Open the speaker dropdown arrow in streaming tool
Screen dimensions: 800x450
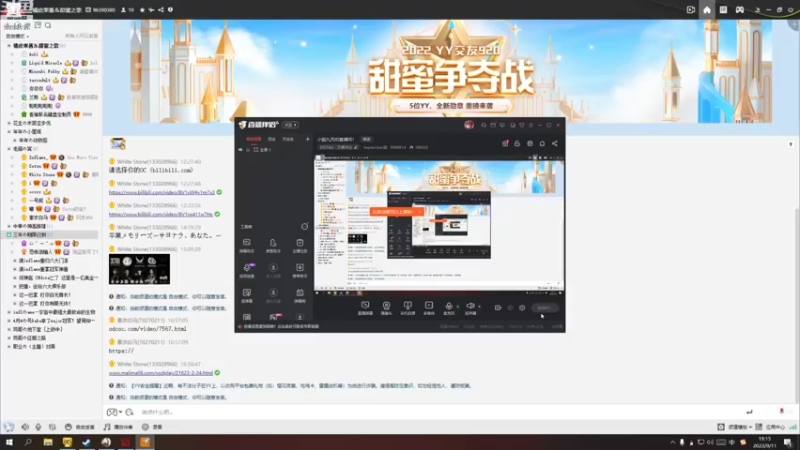pyautogui.click(x=479, y=306)
